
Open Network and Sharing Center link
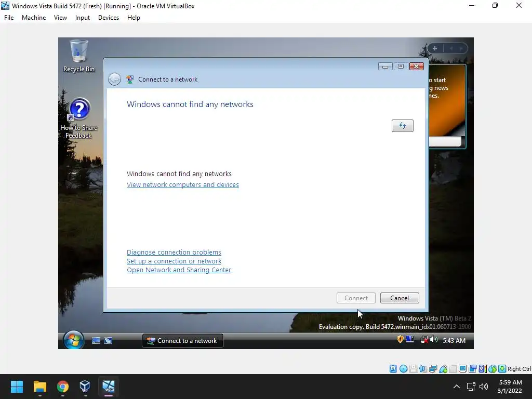click(x=179, y=270)
